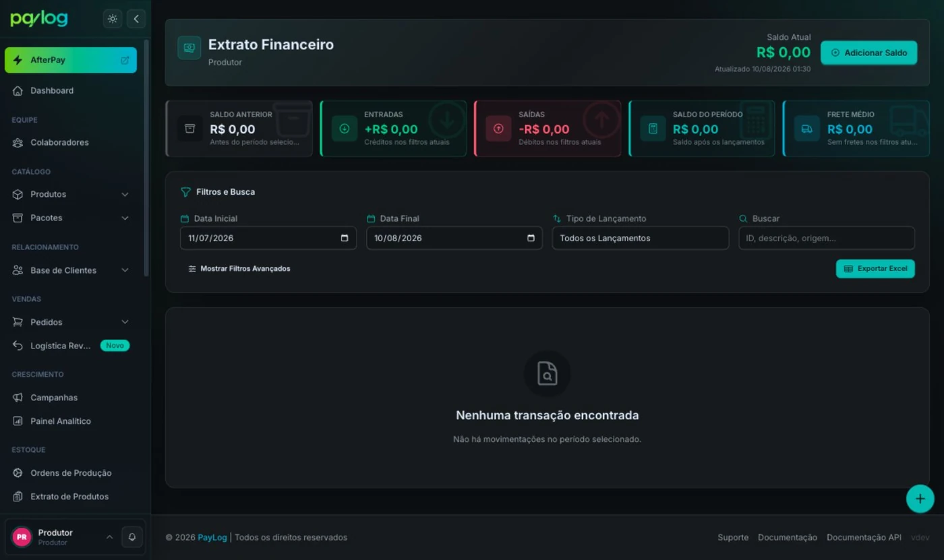The height and width of the screenshot is (560, 944).
Task: Show advanced filters via Mostrar Filtros Avançados
Action: (x=239, y=268)
